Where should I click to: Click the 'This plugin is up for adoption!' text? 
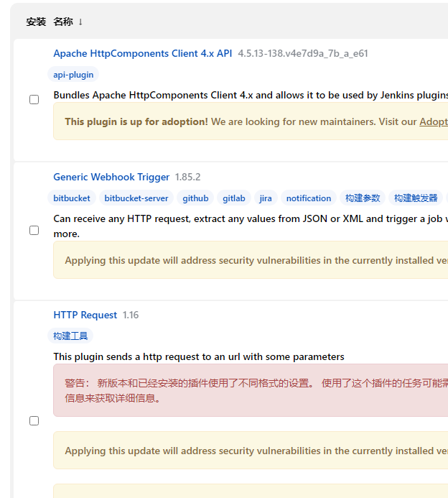pyautogui.click(x=136, y=121)
